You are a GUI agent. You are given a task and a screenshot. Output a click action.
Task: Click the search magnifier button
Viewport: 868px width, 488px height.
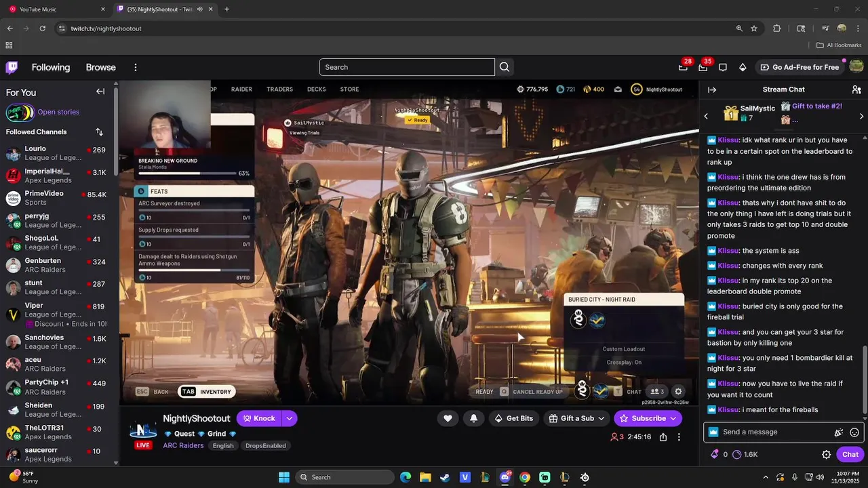click(x=505, y=67)
